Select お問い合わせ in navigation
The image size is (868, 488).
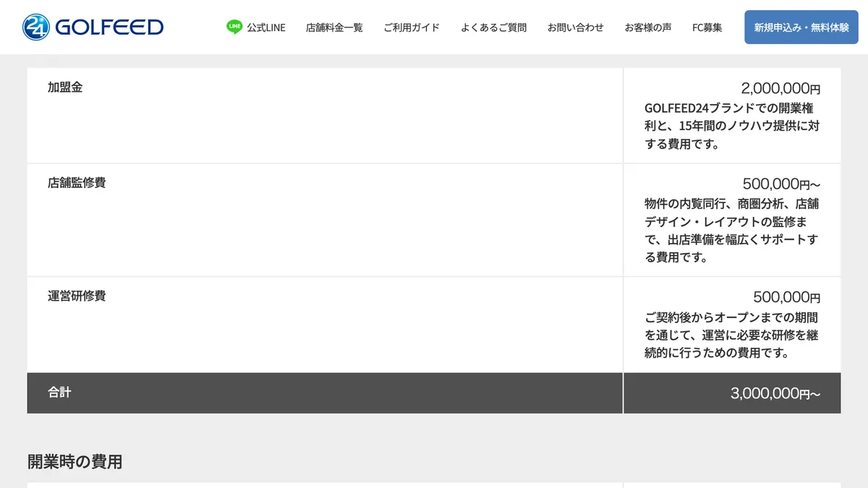point(576,27)
